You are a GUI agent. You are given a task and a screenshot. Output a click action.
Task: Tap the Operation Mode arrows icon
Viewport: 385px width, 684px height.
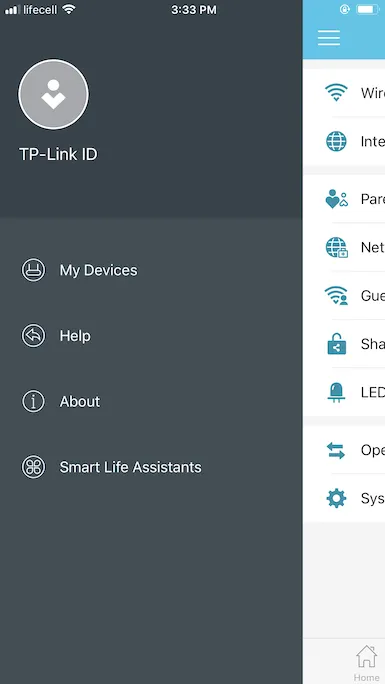(336, 450)
